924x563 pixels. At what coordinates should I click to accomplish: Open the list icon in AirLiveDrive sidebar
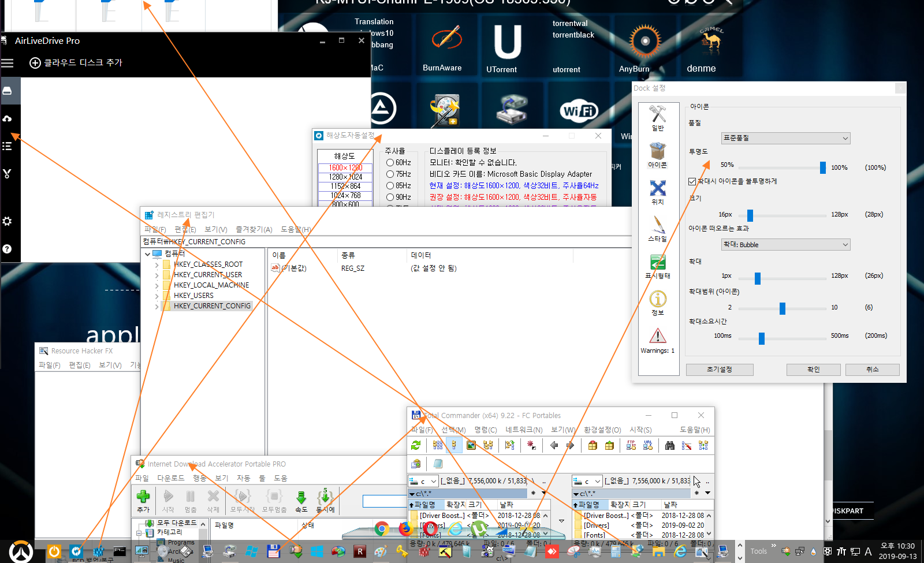[x=7, y=146]
